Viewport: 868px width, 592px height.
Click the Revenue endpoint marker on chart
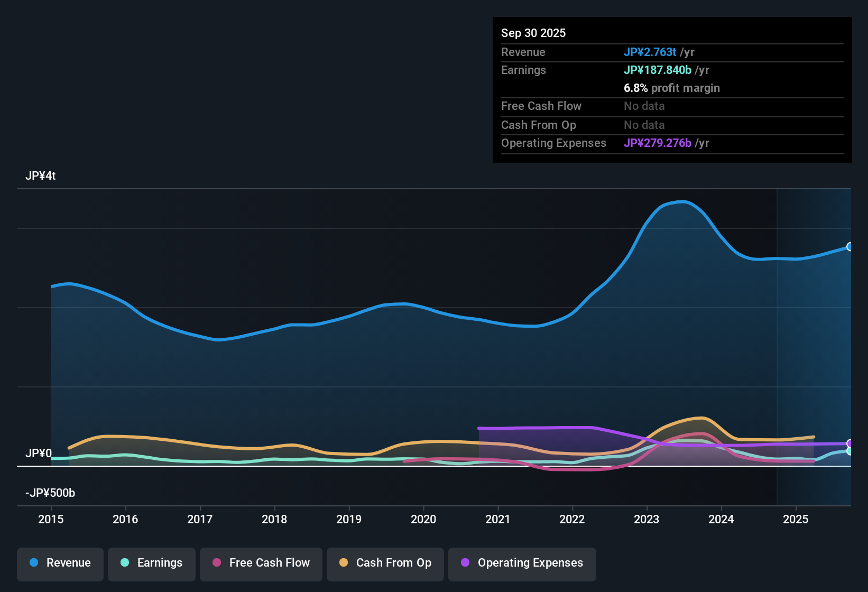850,247
